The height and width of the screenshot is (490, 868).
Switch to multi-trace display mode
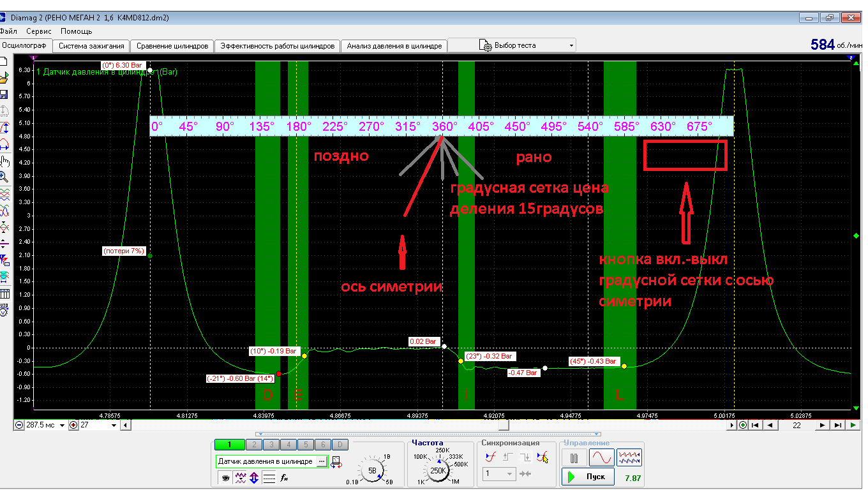(629, 457)
